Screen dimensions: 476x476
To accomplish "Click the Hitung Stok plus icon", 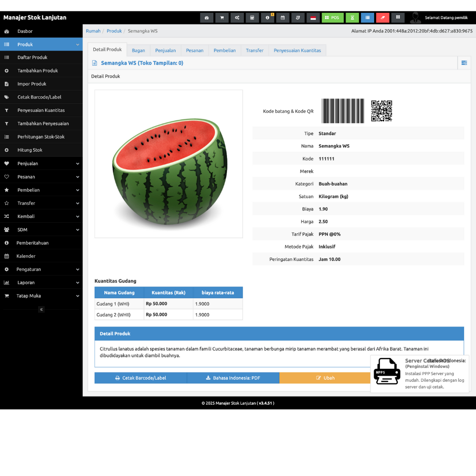I will coord(7,150).
